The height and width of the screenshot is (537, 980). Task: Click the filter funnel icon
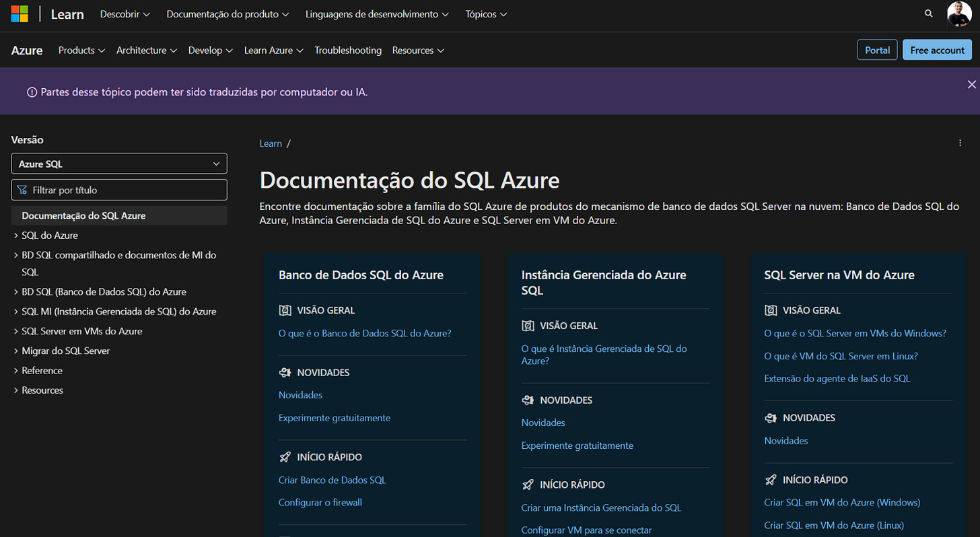coord(22,190)
